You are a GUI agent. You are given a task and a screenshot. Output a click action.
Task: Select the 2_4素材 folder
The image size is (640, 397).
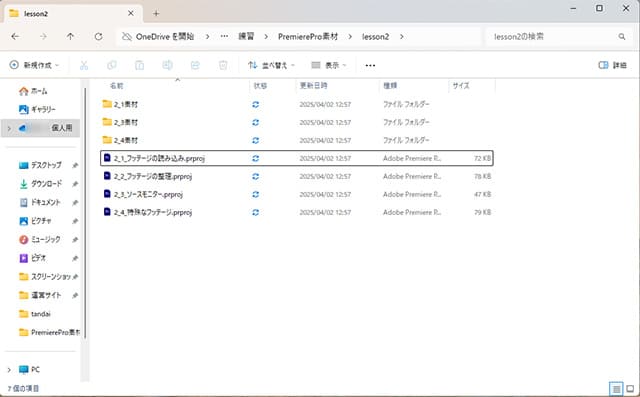click(x=297, y=140)
